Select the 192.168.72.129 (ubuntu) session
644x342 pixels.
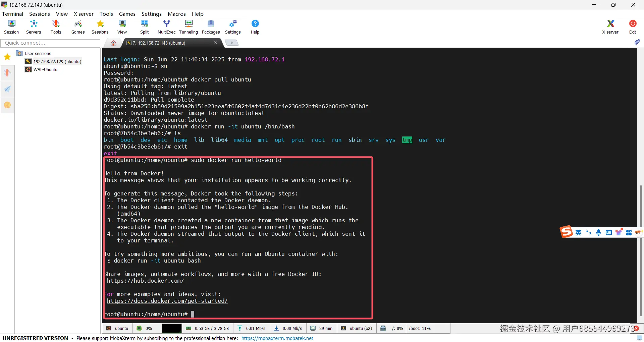[x=53, y=61]
